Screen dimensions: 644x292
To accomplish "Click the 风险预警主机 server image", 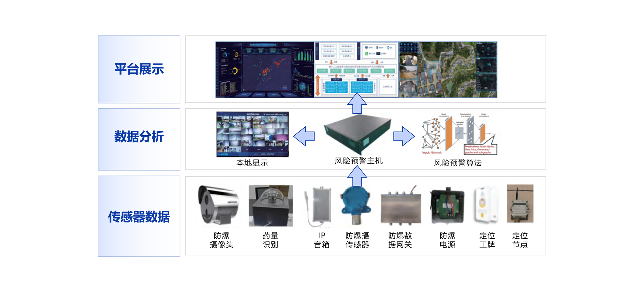I will (358, 134).
